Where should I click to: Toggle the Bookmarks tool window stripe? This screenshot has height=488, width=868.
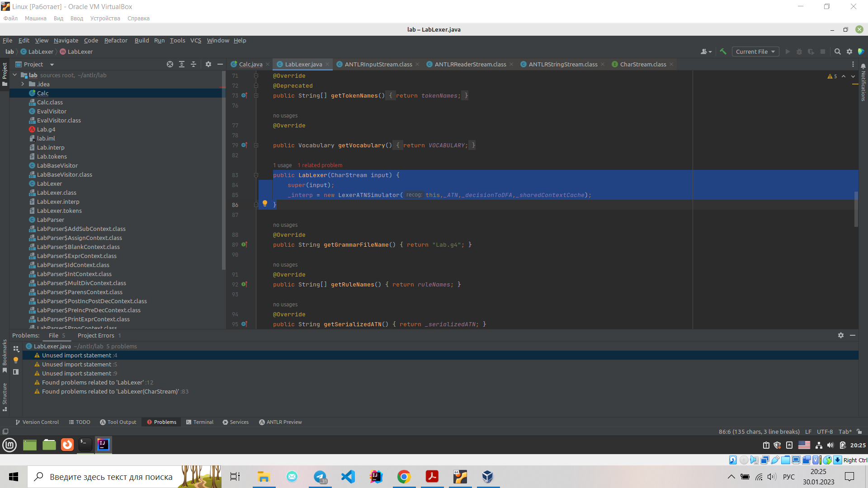pyautogui.click(x=5, y=356)
